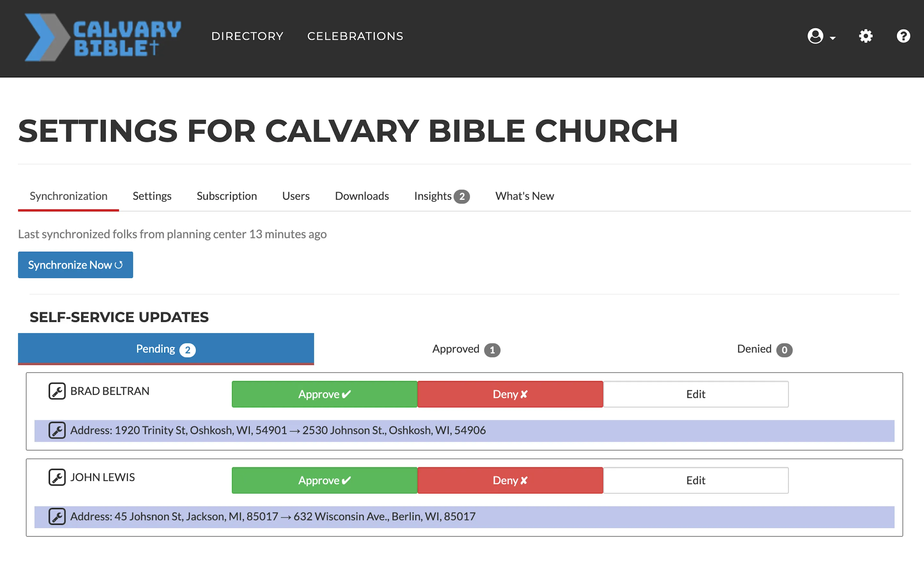This screenshot has width=924, height=565.
Task: Click the Synchronize Now button
Action: (x=75, y=265)
